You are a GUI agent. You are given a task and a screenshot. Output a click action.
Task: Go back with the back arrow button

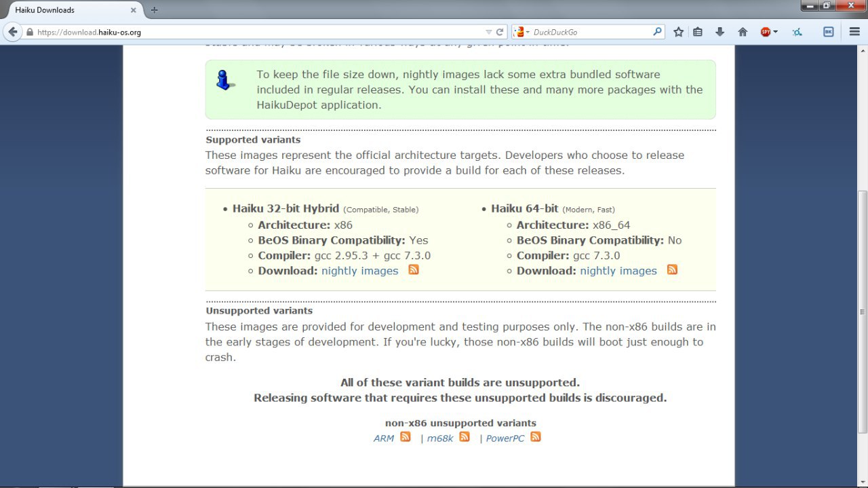coord(12,32)
